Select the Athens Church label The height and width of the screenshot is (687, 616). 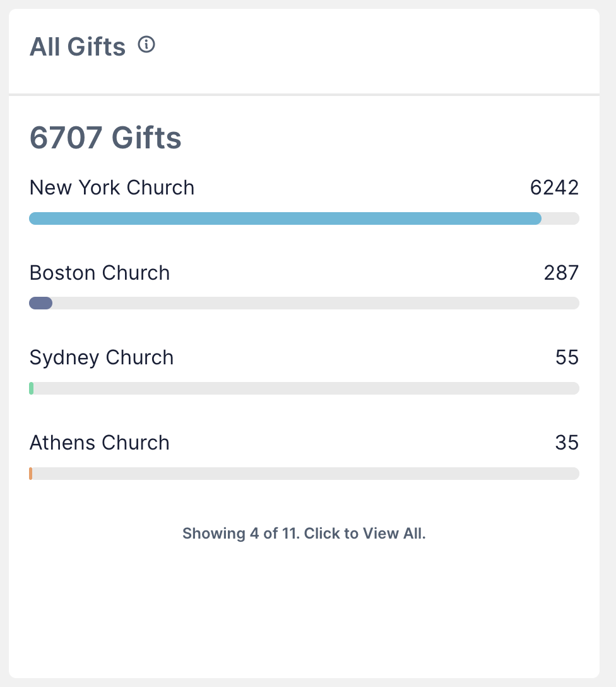(100, 443)
